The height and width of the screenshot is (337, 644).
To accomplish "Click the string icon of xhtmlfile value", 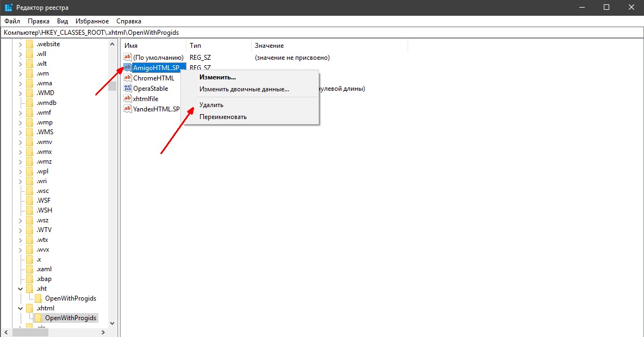I will click(127, 98).
